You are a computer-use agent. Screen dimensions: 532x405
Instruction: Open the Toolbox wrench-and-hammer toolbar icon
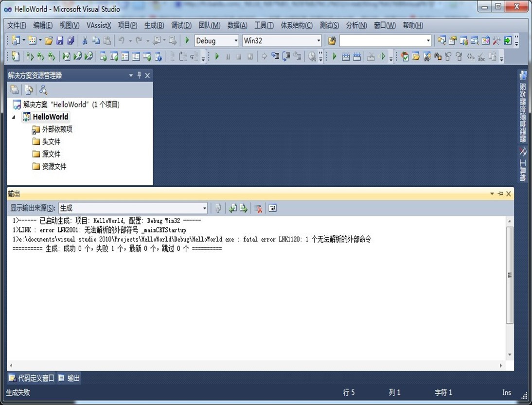(x=497, y=41)
